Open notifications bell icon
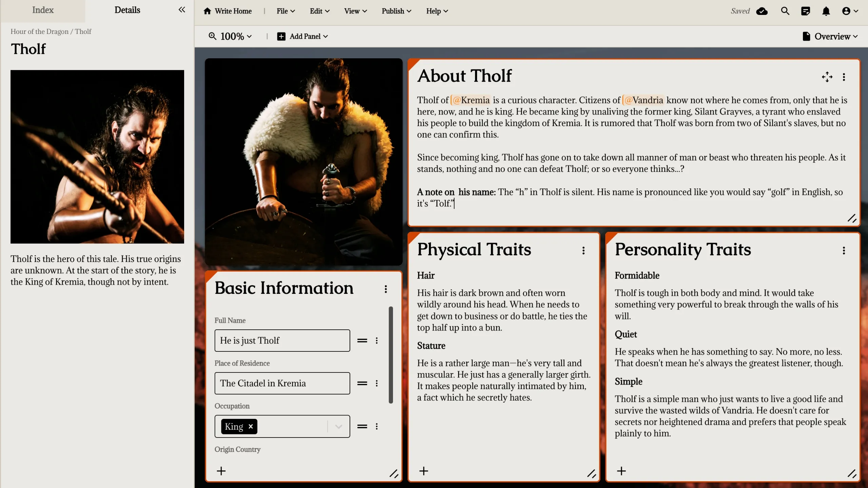 point(826,11)
